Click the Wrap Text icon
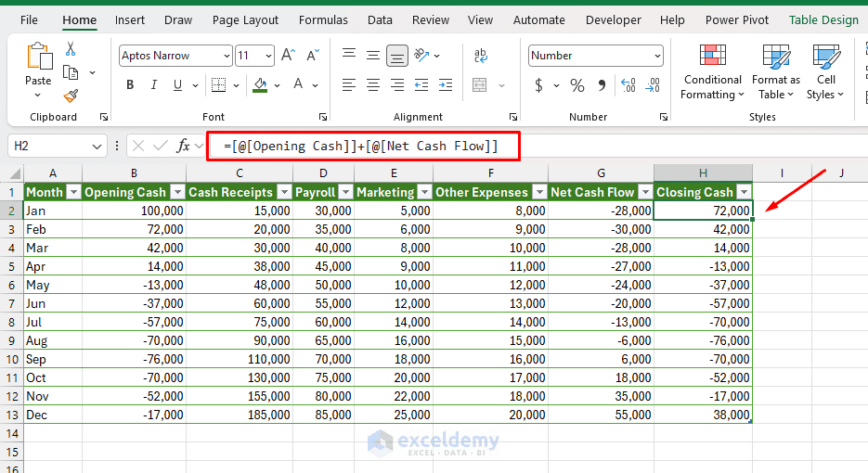This screenshot has height=473, width=868. click(480, 56)
